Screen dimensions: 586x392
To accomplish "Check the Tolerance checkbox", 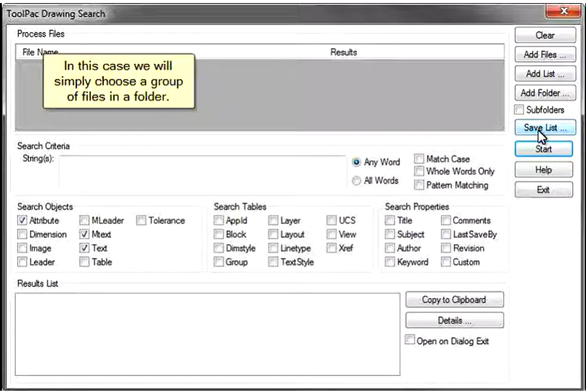I will 141,220.
